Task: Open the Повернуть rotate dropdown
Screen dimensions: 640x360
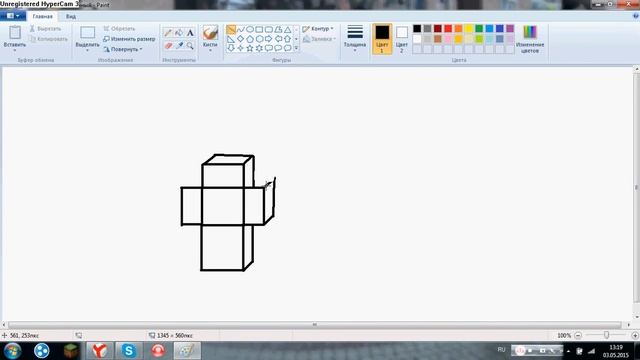Action: (123, 49)
